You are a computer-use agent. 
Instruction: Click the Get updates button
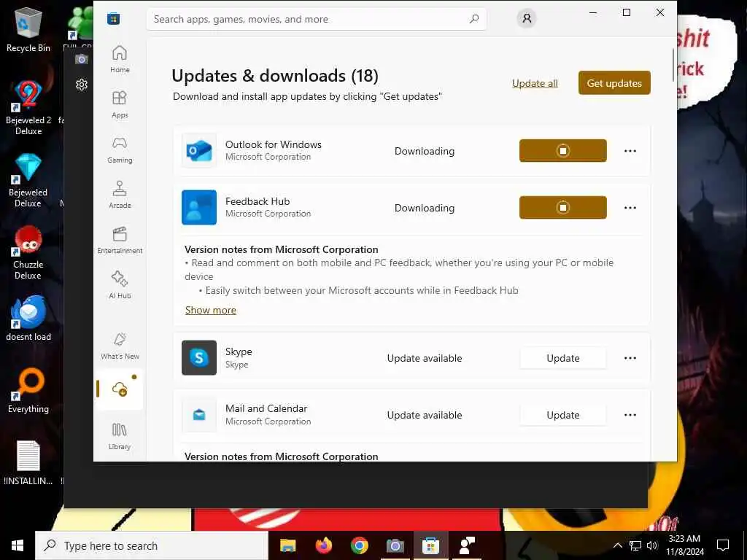tap(614, 83)
